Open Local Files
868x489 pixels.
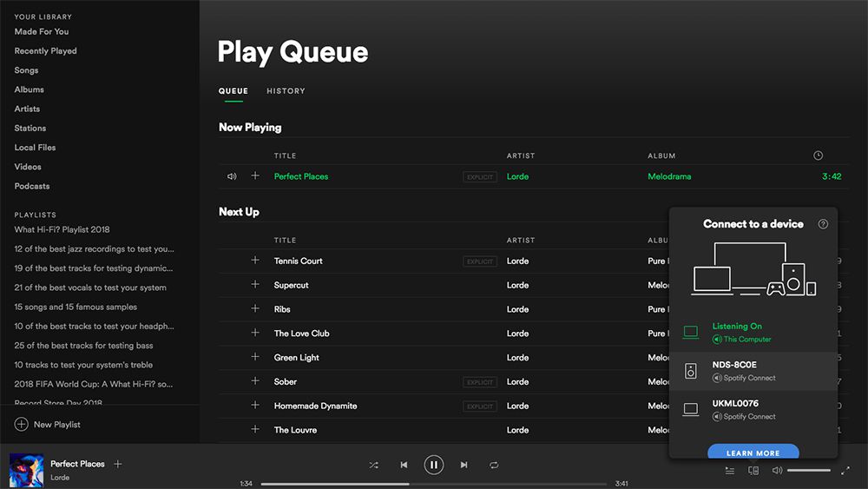tap(35, 148)
